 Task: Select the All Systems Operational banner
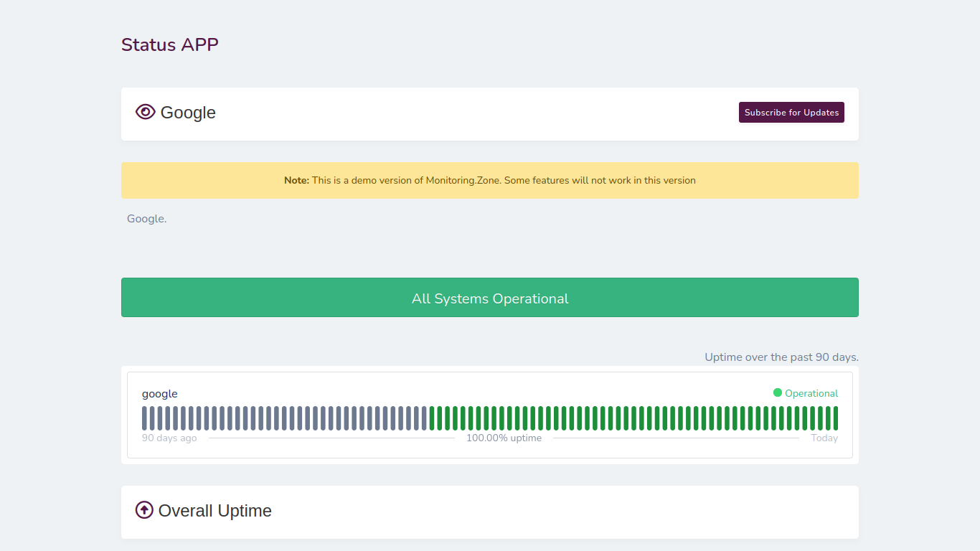click(x=490, y=298)
